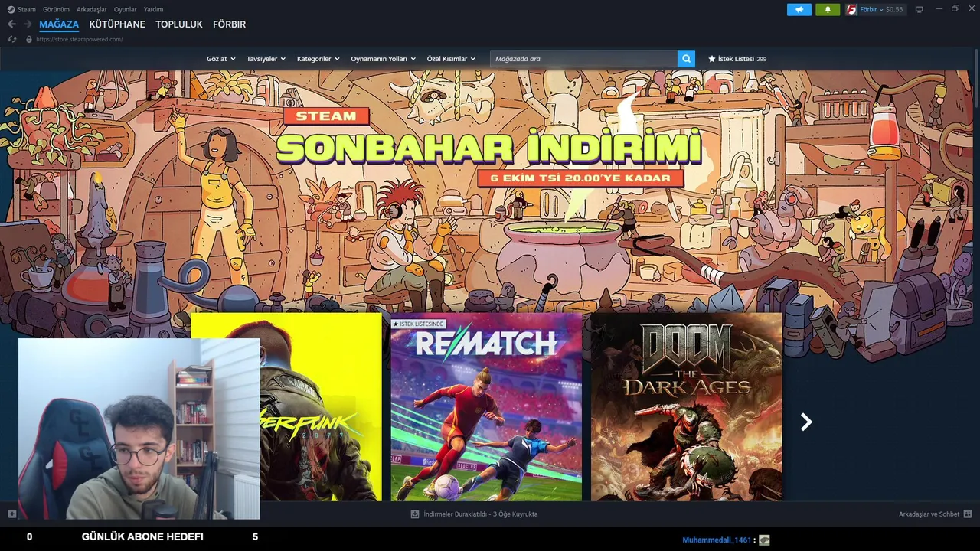The image size is (980, 551).
Task: Expand the Göz at dropdown
Action: point(220,59)
